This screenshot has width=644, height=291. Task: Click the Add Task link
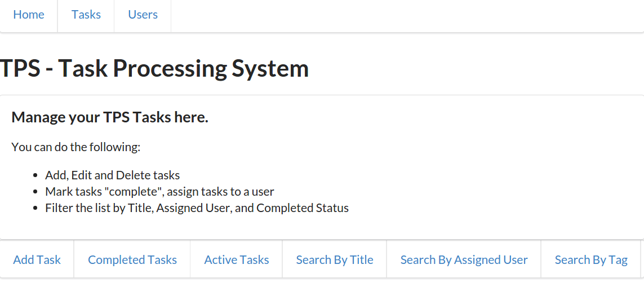37,260
